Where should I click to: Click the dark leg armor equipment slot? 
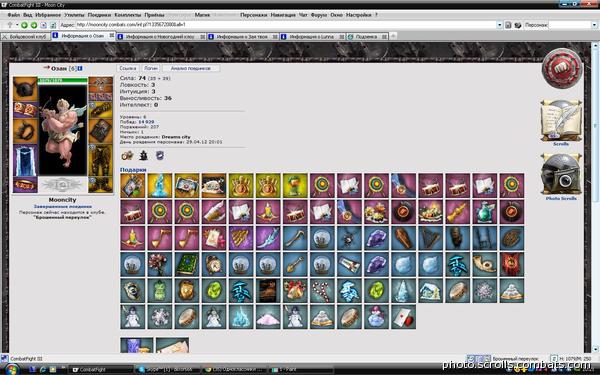pos(101,160)
